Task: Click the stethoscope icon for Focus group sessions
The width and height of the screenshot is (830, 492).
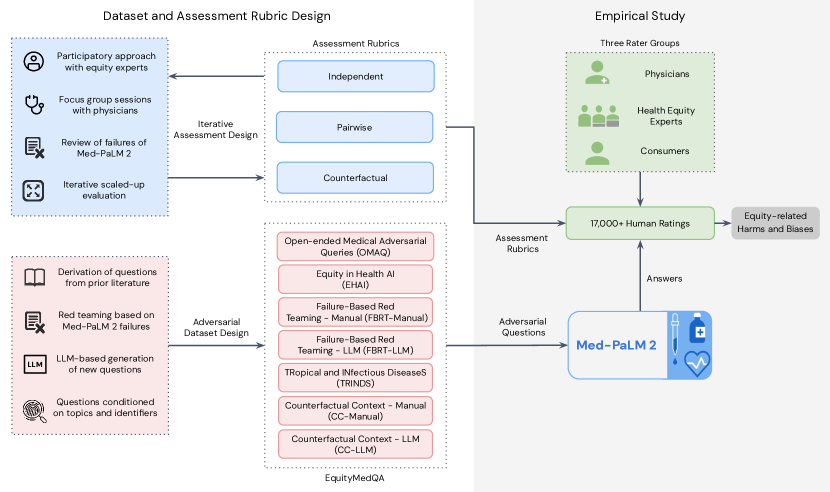Action: coord(34,104)
